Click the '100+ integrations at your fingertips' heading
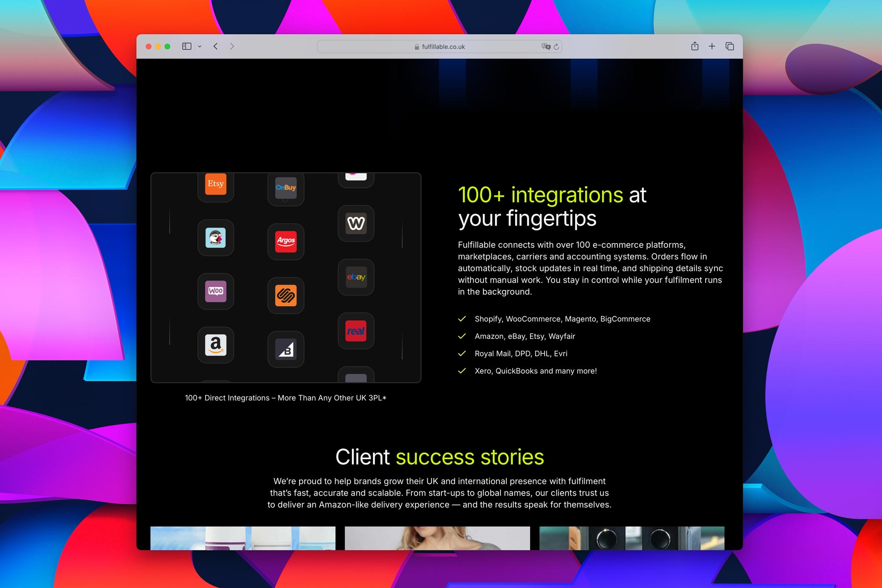882x588 pixels. pos(552,206)
